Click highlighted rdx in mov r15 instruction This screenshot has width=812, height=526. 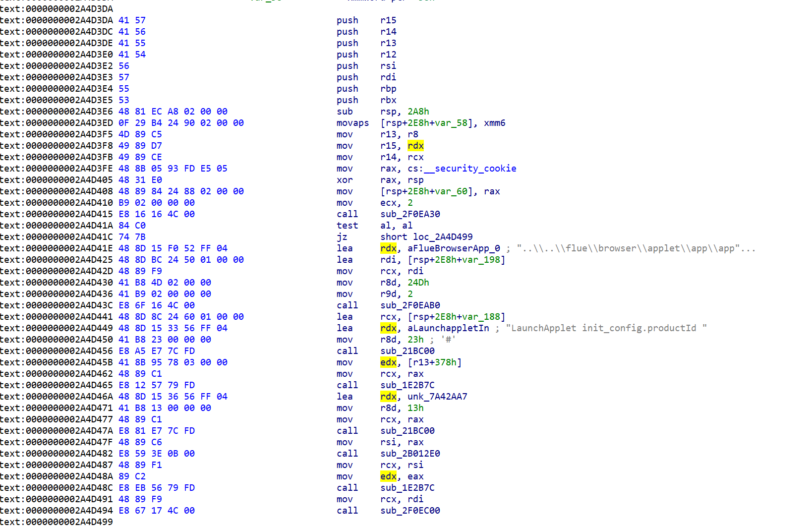(415, 146)
